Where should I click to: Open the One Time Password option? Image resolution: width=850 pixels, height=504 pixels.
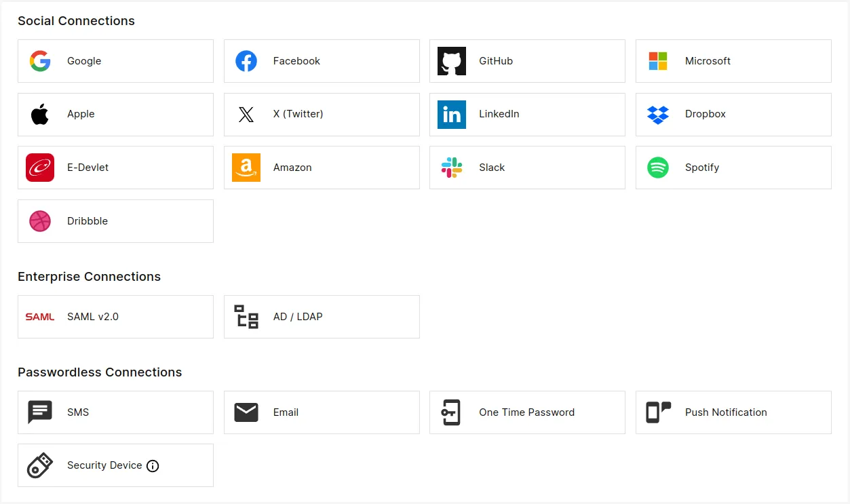[527, 412]
